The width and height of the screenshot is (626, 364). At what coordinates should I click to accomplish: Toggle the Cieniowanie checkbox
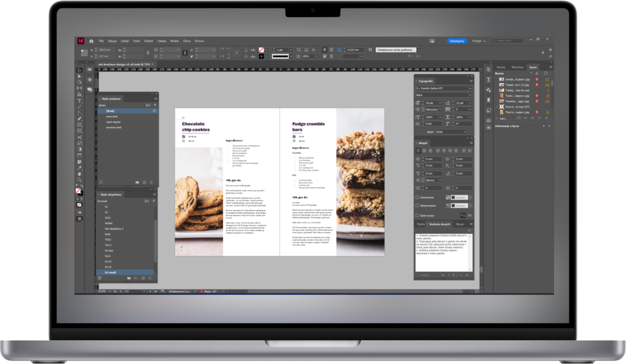coord(417,197)
